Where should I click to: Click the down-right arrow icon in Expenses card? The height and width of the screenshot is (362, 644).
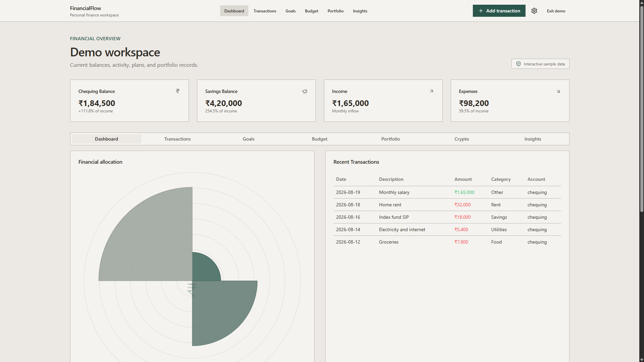[558, 91]
